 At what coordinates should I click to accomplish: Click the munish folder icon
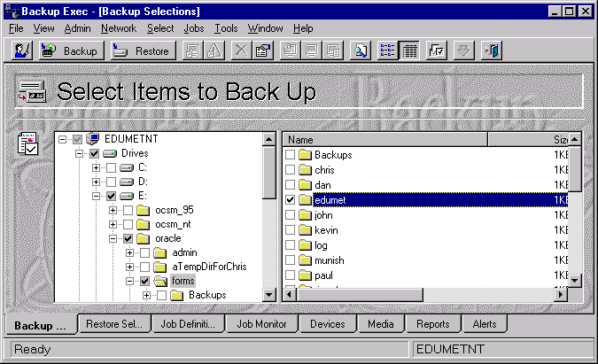[x=305, y=260]
